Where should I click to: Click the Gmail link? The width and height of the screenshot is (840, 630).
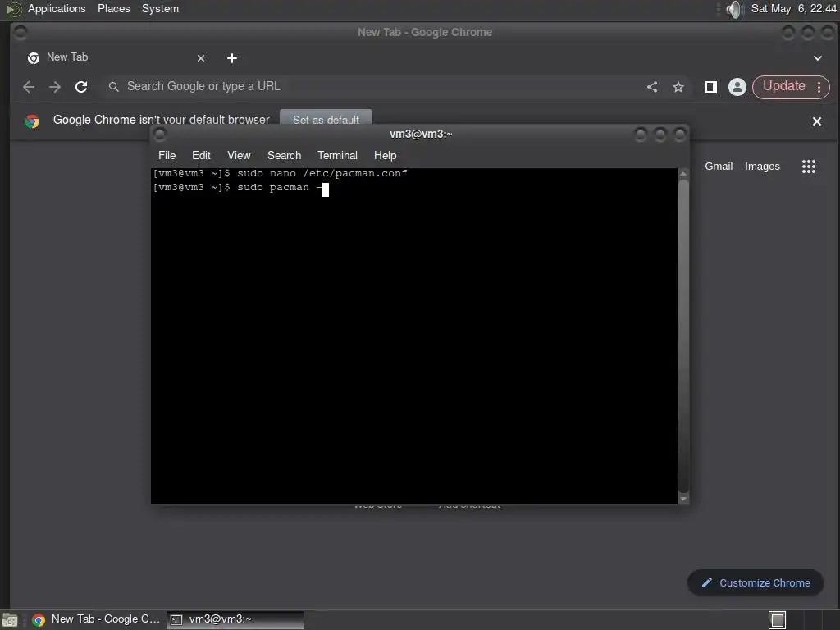719,167
